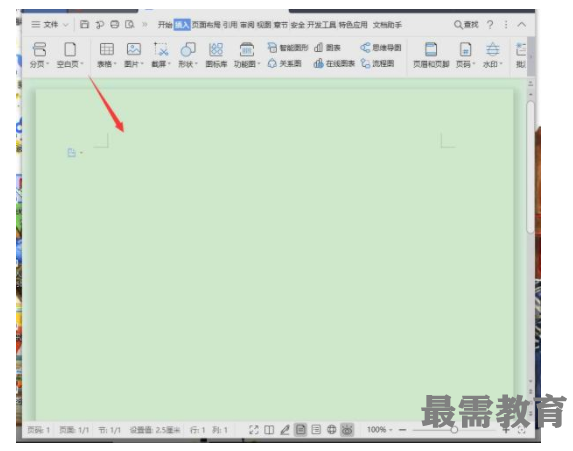Insert a 图表 chart

coord(327,48)
